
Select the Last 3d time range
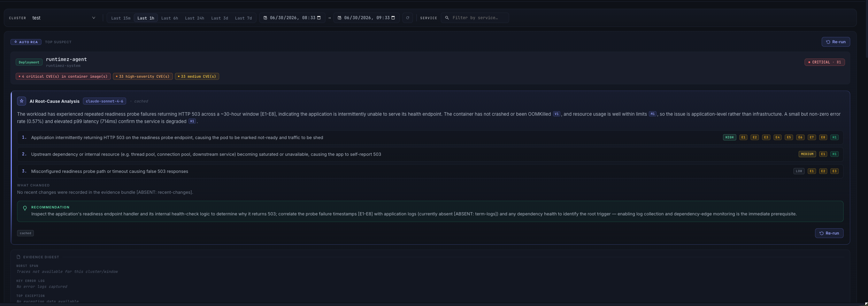(220, 18)
